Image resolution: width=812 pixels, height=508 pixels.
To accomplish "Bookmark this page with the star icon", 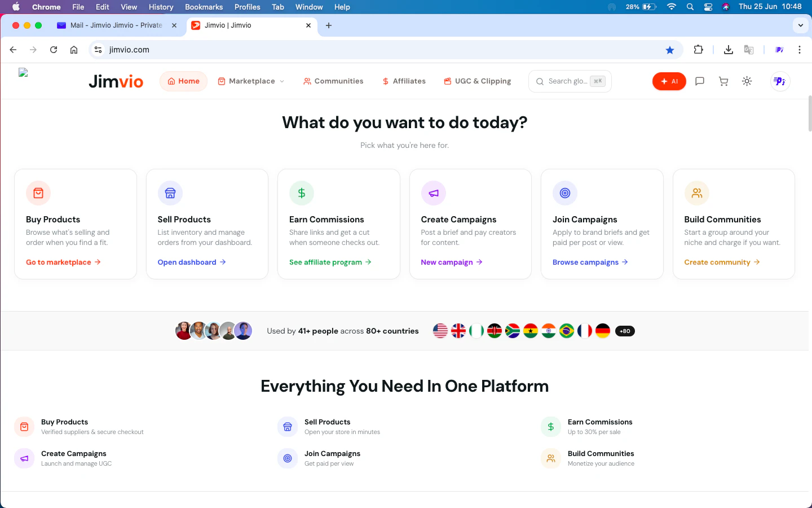I will pyautogui.click(x=670, y=50).
